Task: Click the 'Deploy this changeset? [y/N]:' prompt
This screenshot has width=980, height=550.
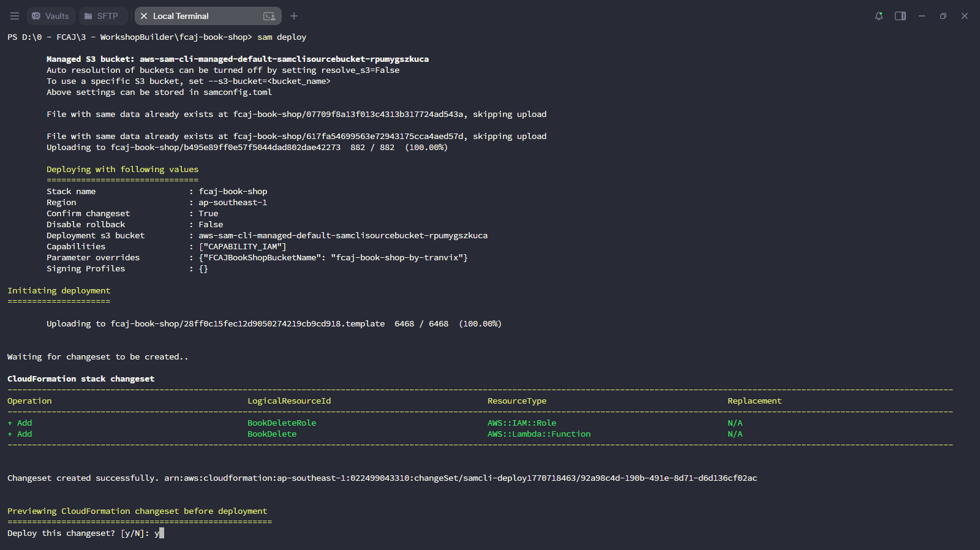Action: [x=78, y=533]
